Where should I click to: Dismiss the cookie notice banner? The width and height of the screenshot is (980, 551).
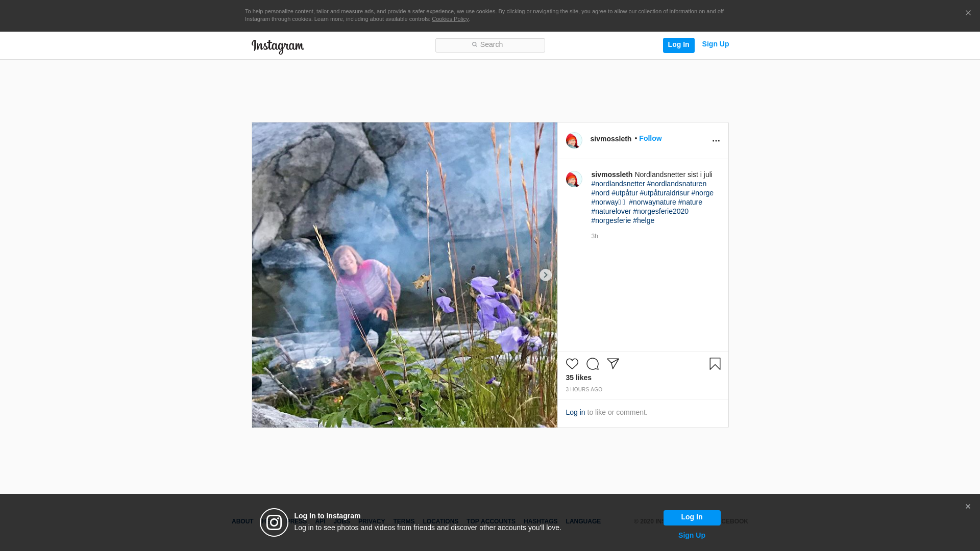click(x=968, y=13)
